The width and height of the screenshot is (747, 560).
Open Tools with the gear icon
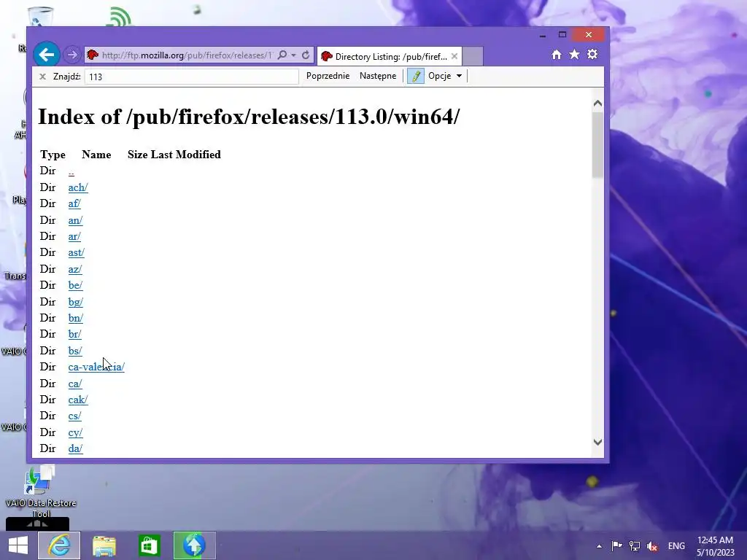point(592,54)
